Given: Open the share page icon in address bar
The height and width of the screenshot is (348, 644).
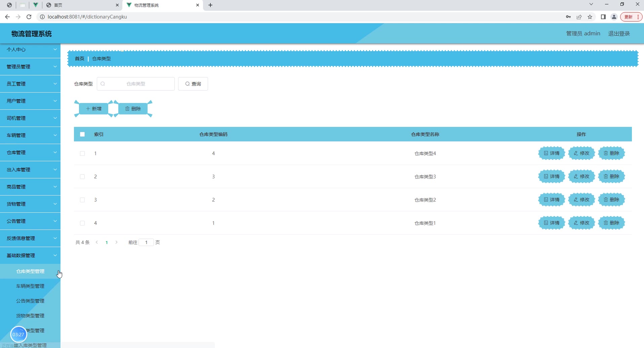Looking at the screenshot, I should point(579,17).
